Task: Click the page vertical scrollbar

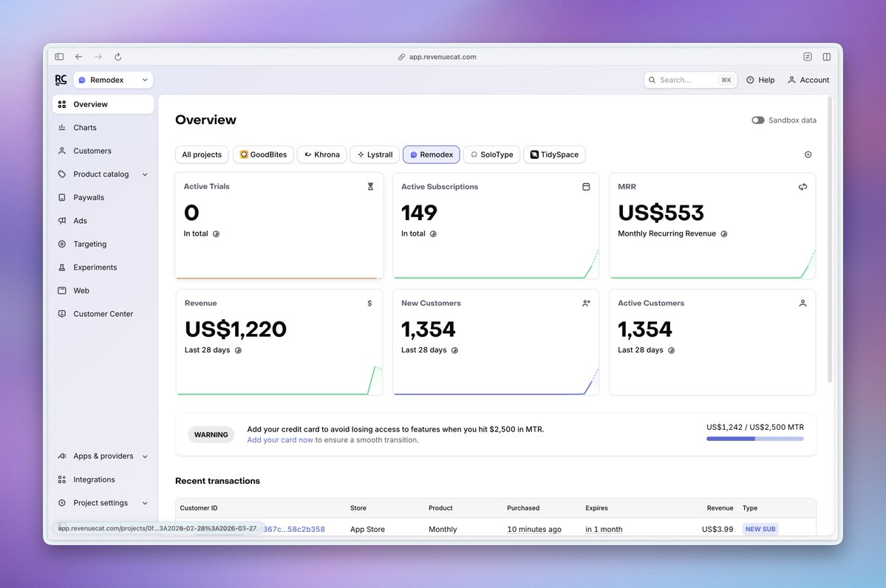Action: [x=830, y=240]
